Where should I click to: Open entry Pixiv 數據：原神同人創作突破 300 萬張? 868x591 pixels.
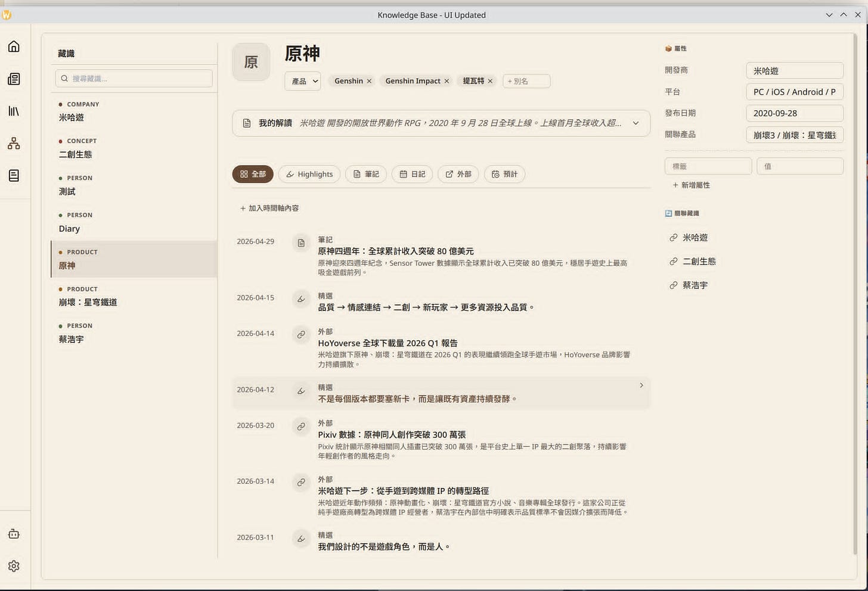click(392, 435)
